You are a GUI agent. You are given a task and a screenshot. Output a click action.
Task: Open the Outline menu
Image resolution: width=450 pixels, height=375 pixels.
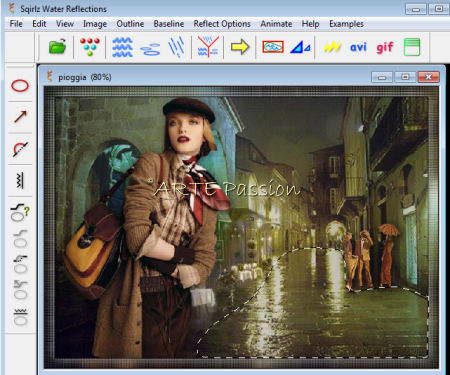pyautogui.click(x=130, y=24)
